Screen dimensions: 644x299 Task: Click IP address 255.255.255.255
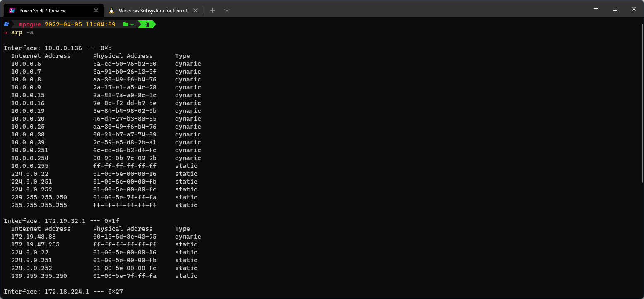point(39,205)
